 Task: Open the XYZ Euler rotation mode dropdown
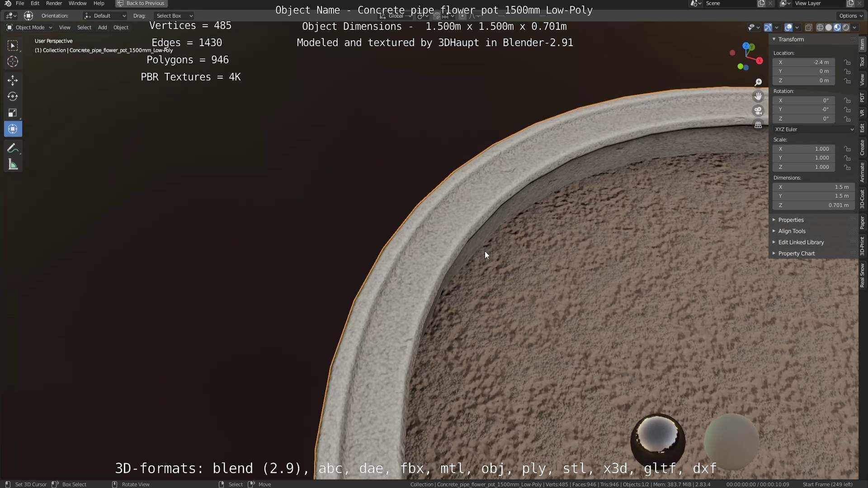(x=814, y=129)
